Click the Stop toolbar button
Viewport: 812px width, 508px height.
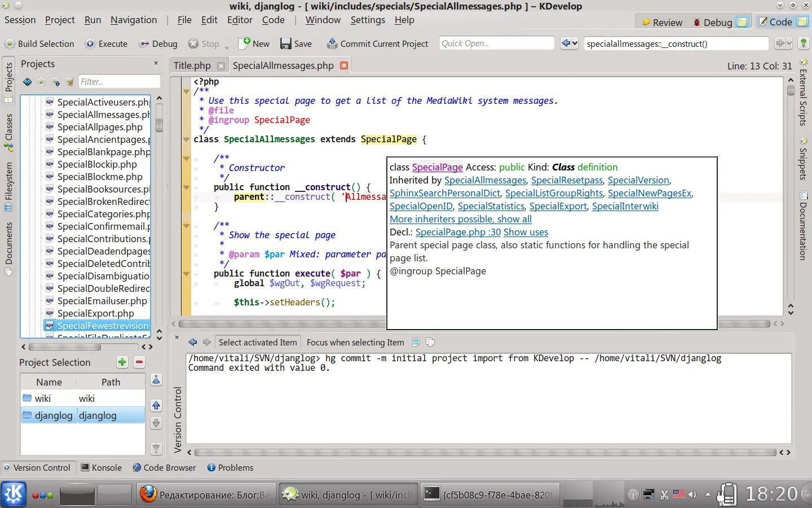click(204, 43)
